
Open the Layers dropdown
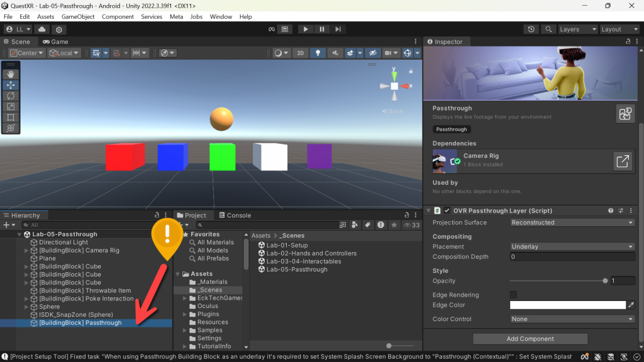click(x=577, y=29)
